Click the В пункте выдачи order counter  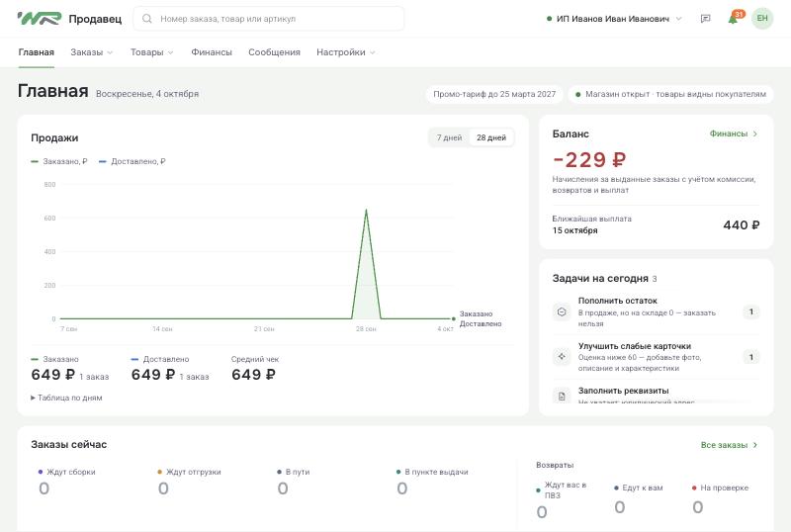point(432,481)
